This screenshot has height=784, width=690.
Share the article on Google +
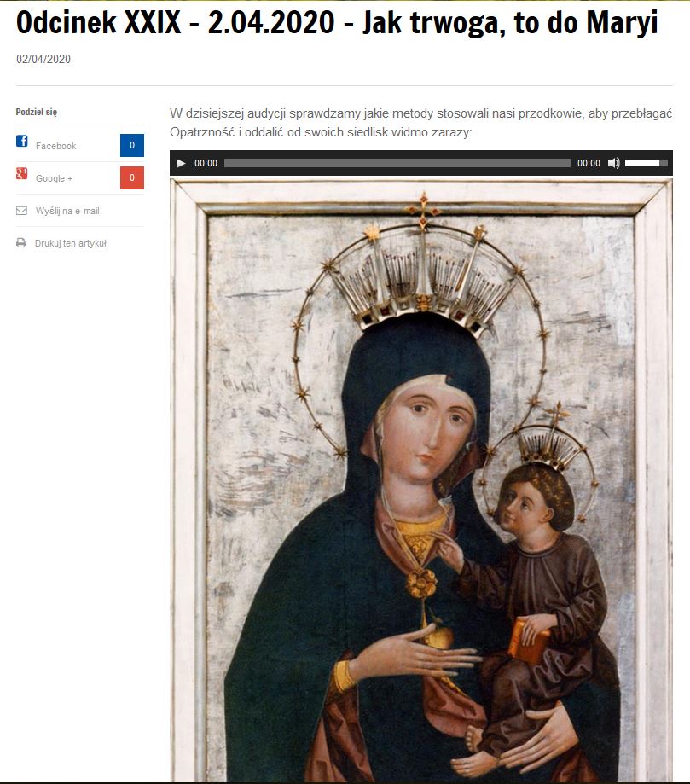[54, 178]
